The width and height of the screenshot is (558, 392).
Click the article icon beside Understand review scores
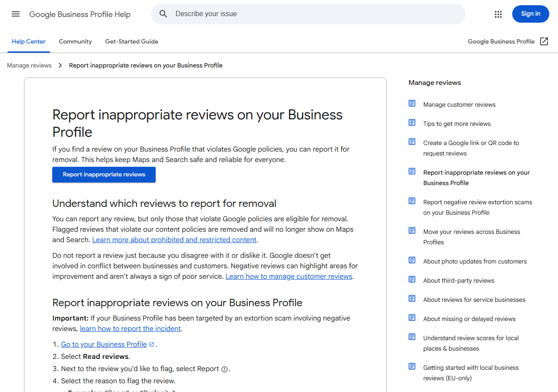pyautogui.click(x=412, y=337)
